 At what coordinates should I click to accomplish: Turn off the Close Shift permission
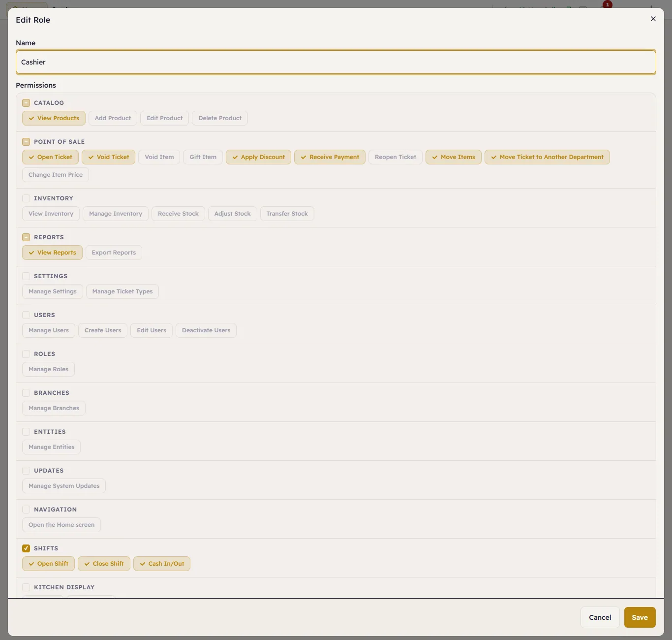click(x=104, y=564)
